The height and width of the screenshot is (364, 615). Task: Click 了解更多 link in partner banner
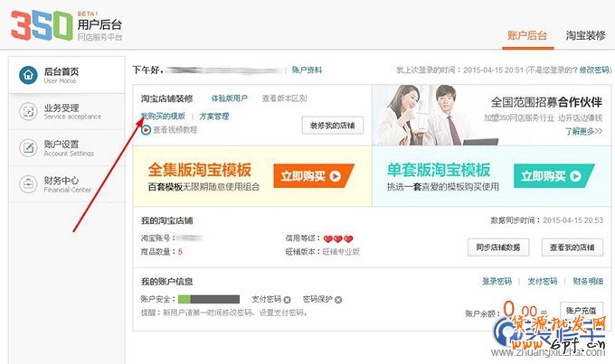coord(583,131)
